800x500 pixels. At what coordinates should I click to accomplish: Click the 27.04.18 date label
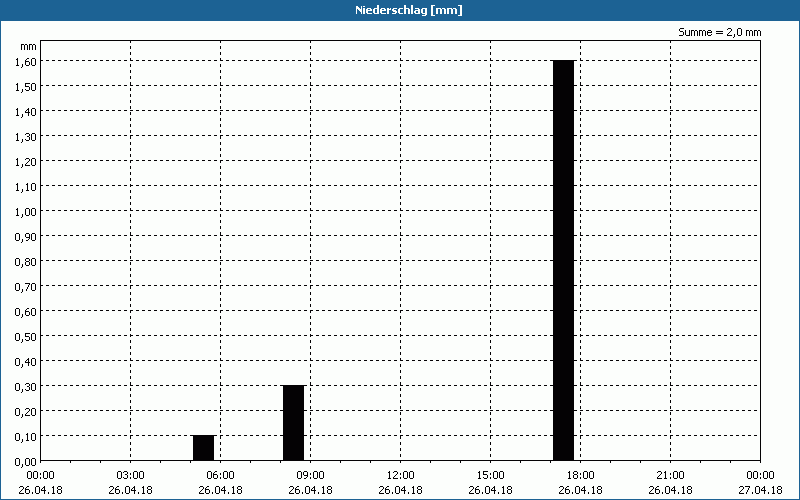coord(760,490)
